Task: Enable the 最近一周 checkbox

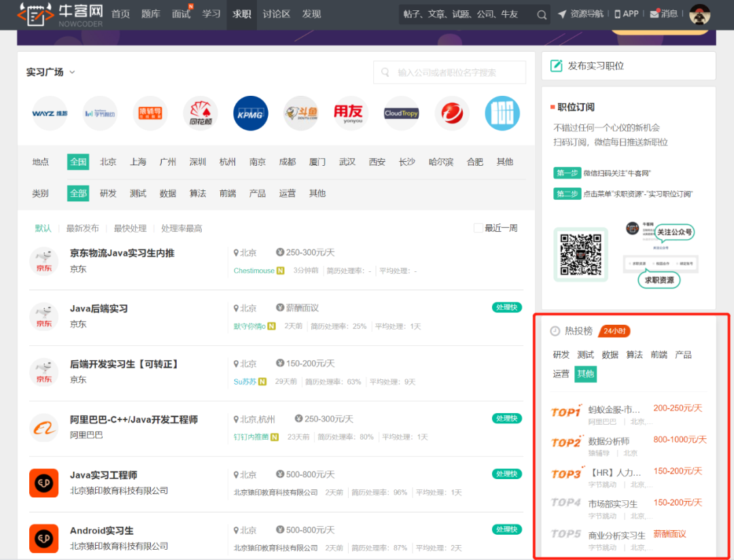Action: tap(478, 228)
